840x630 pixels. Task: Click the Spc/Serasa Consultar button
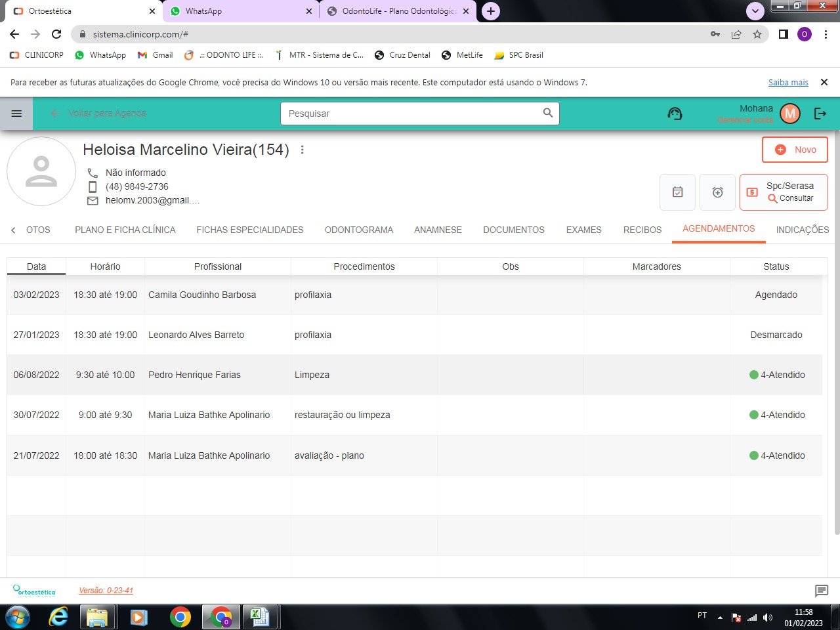pyautogui.click(x=784, y=192)
